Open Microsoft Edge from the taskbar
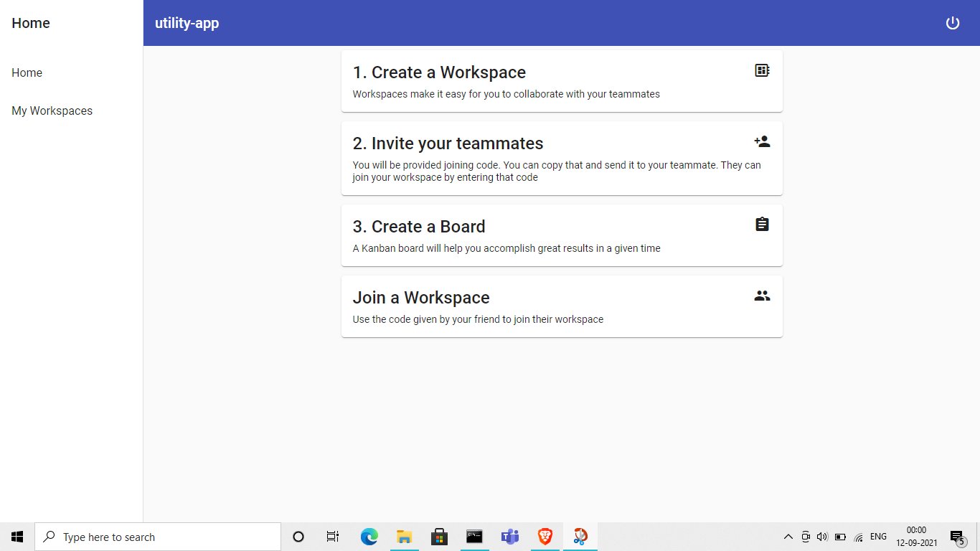 click(x=369, y=536)
